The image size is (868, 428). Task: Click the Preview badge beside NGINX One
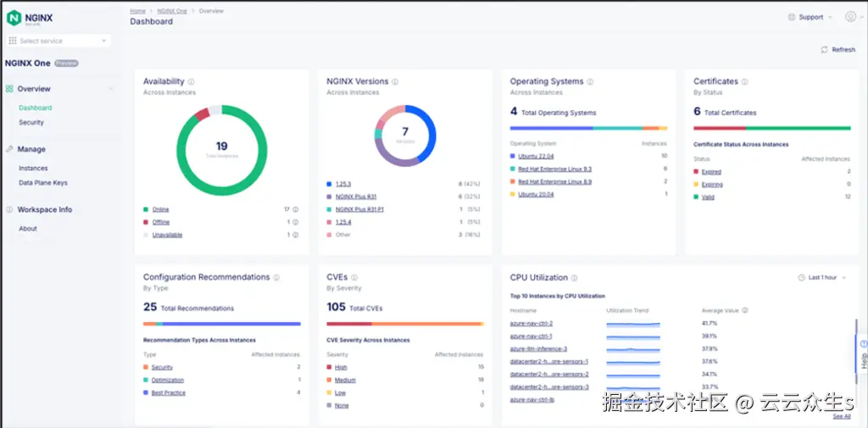[66, 63]
